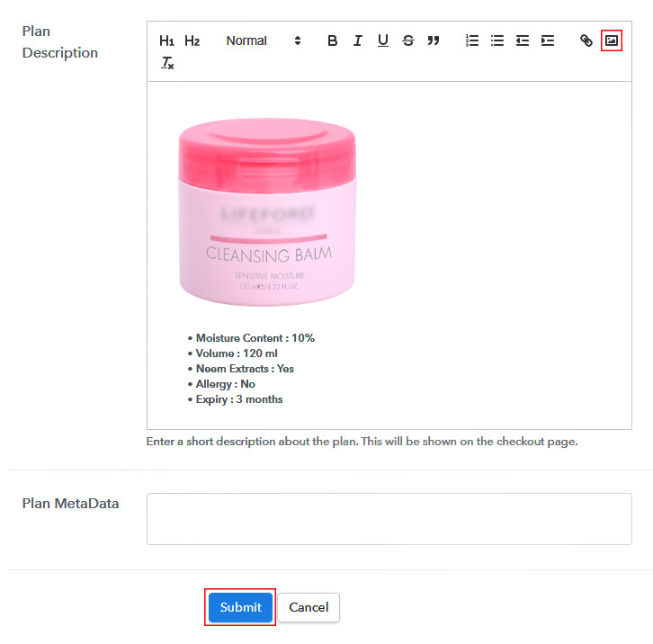Clear text formatting
The height and width of the screenshot is (644, 653).
point(167,63)
